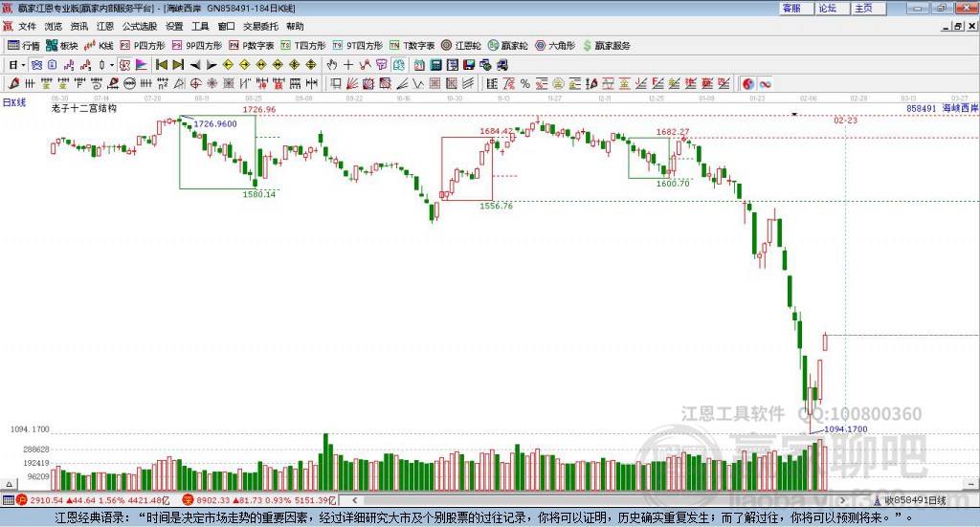The height and width of the screenshot is (527, 980).
Task: Jump to first bar icon
Action: pyautogui.click(x=161, y=64)
